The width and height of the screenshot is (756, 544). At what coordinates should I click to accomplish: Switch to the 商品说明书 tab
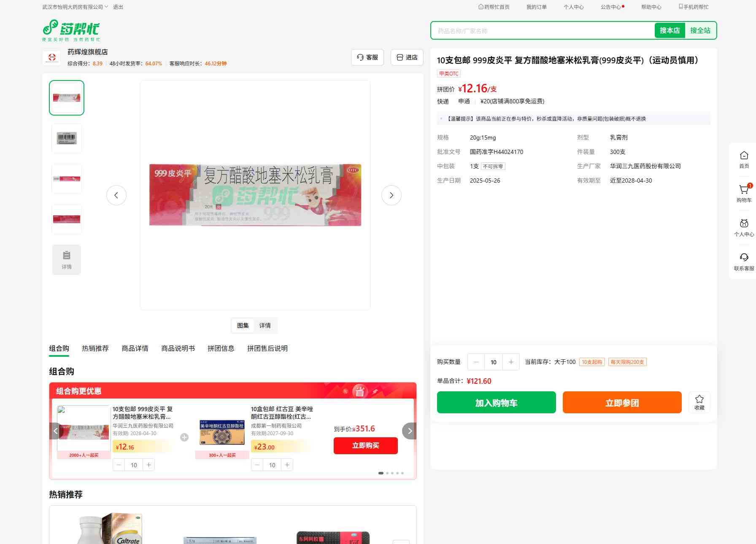pyautogui.click(x=178, y=348)
